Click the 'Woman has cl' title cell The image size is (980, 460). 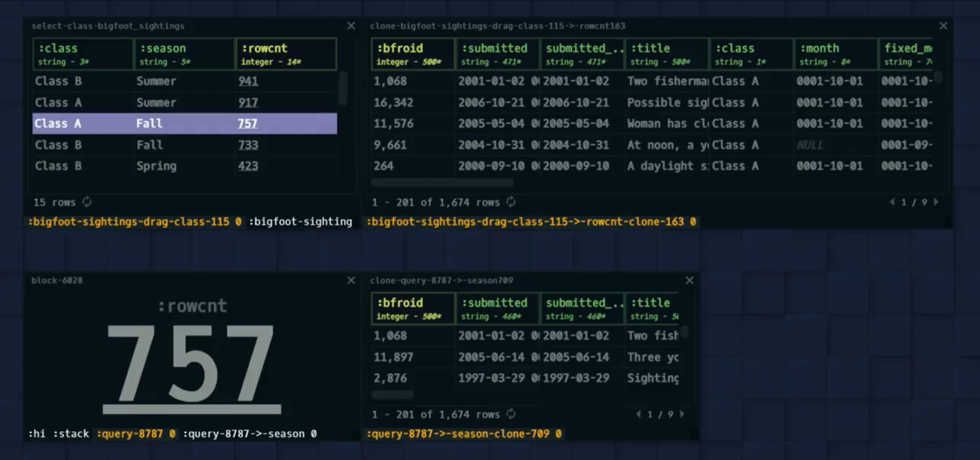pyautogui.click(x=667, y=124)
